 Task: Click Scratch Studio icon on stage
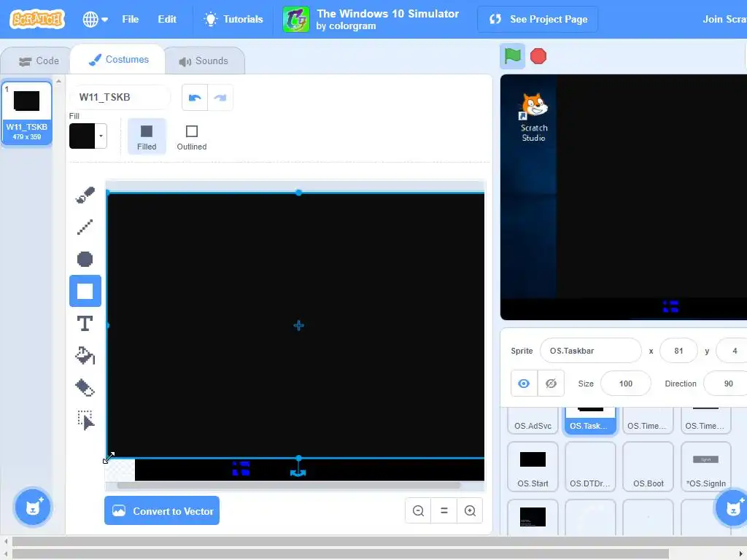[x=533, y=117]
